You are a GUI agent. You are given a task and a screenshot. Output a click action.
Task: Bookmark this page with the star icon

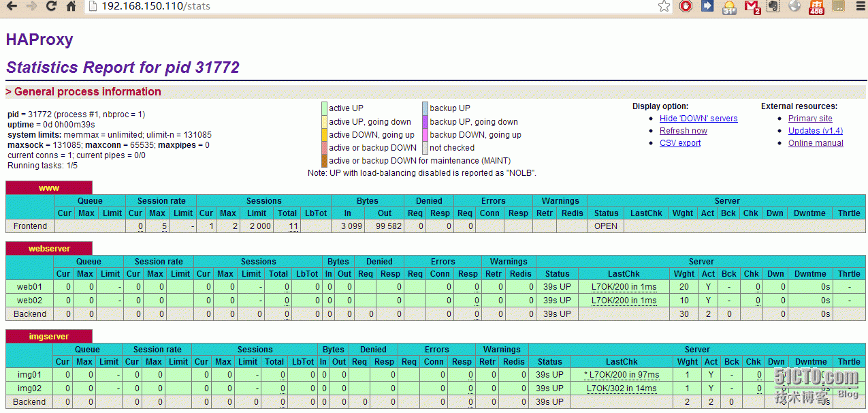664,7
